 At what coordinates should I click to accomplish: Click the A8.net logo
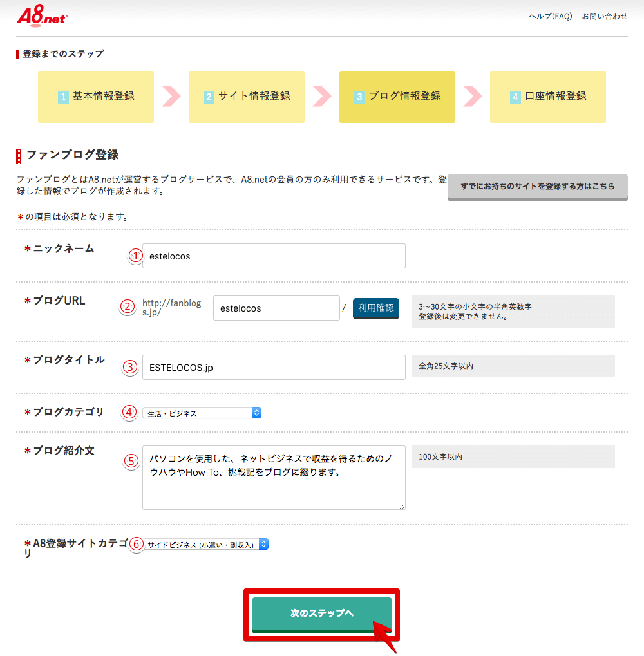point(42,17)
